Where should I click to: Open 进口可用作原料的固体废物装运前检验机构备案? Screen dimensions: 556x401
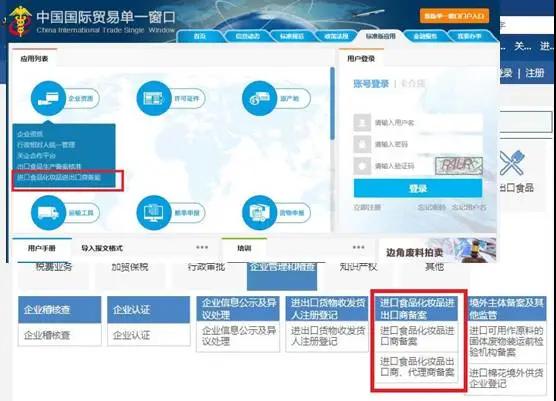(507, 342)
